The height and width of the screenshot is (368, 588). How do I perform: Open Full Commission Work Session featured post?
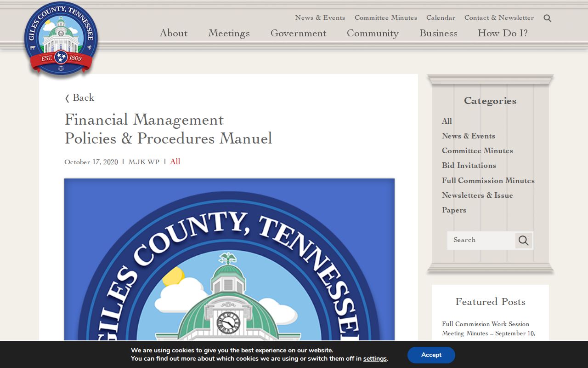pos(488,328)
